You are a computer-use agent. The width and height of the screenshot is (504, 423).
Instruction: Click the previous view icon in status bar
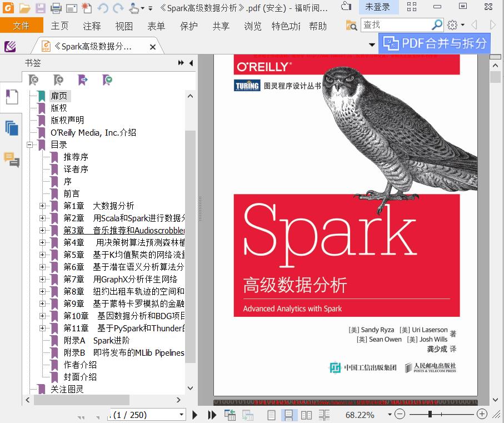coord(230,415)
